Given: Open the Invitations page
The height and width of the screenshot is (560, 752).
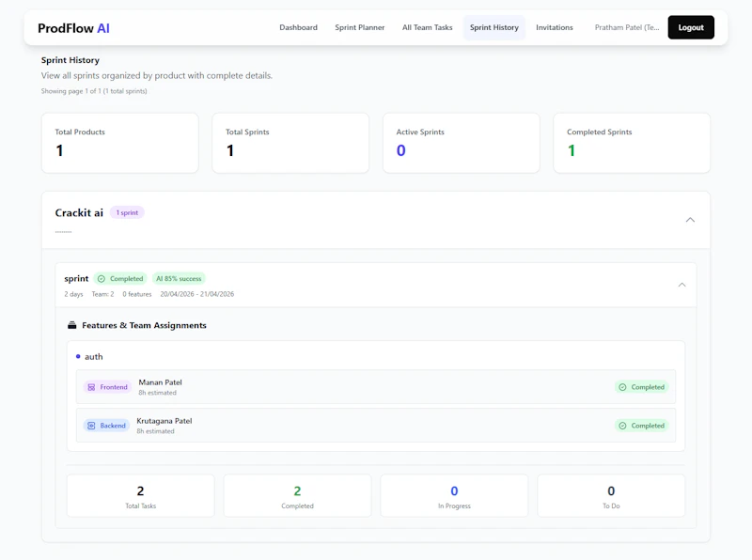Looking at the screenshot, I should tap(555, 27).
